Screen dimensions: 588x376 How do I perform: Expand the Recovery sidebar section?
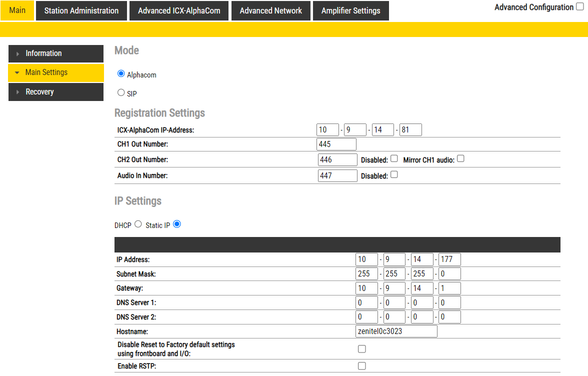55,92
